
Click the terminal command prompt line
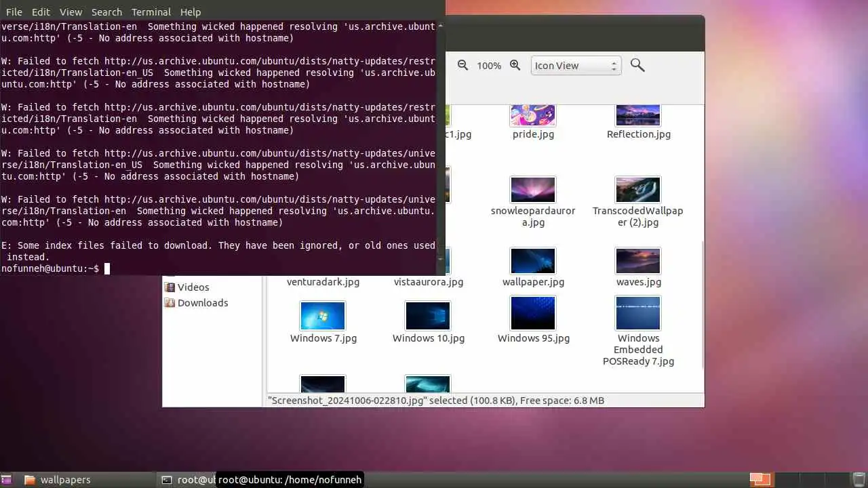pos(218,269)
